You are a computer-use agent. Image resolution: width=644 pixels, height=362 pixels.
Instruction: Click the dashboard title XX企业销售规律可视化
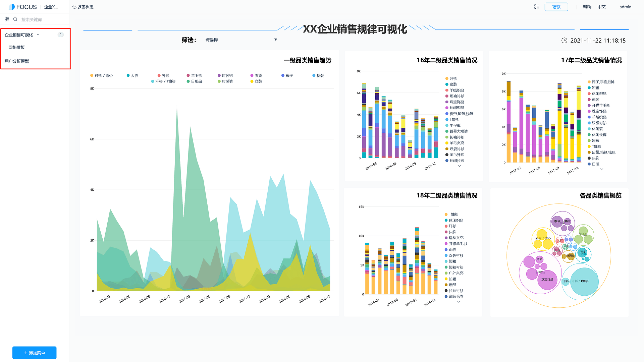(355, 29)
